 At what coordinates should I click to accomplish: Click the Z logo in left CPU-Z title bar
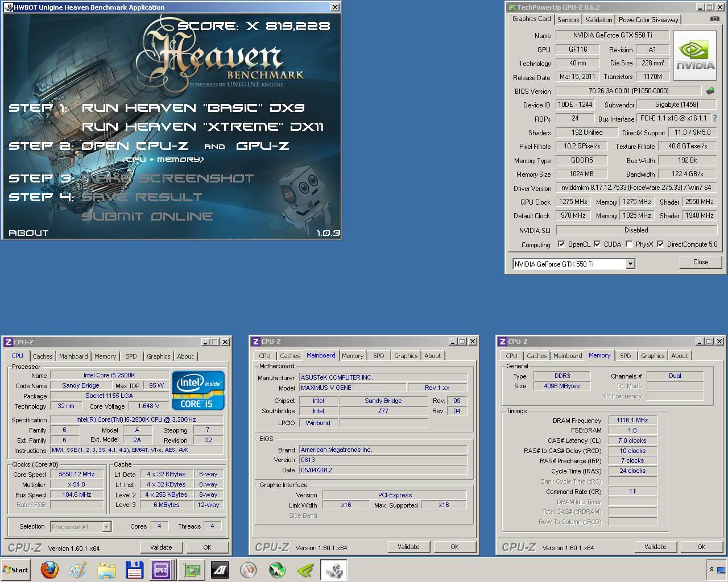pyautogui.click(x=9, y=342)
